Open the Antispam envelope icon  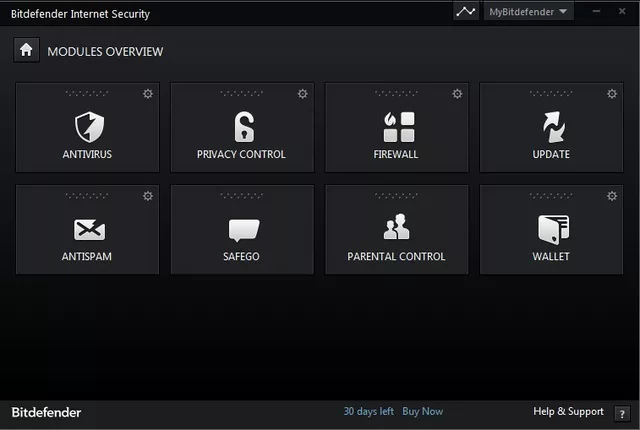click(89, 229)
